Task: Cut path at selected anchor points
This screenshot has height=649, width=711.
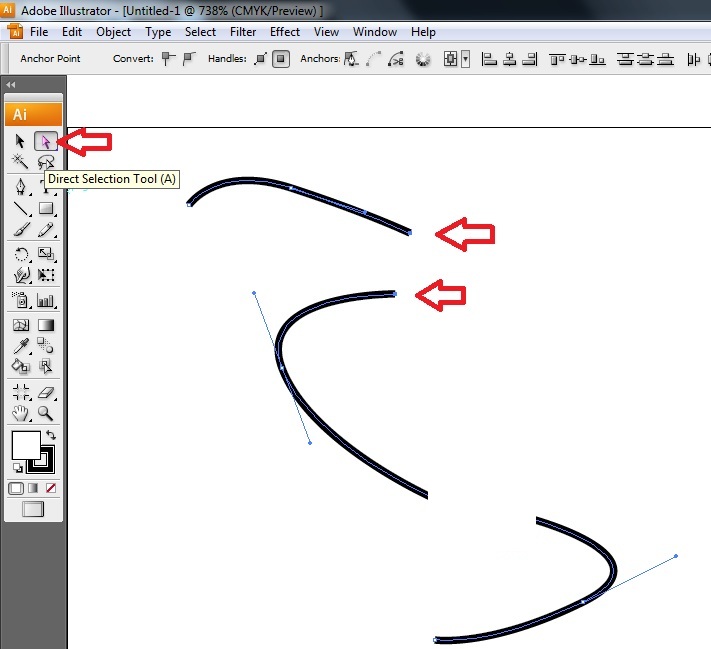Action: click(396, 59)
